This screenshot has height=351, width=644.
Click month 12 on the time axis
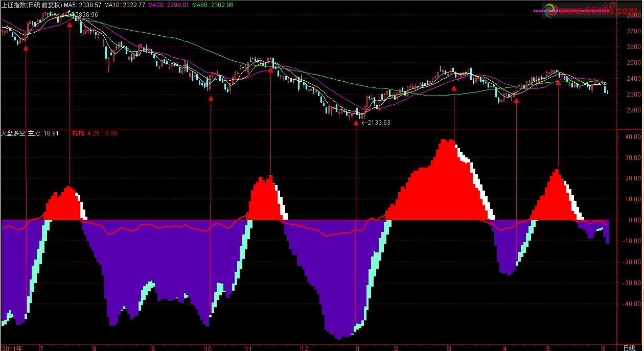(305, 347)
